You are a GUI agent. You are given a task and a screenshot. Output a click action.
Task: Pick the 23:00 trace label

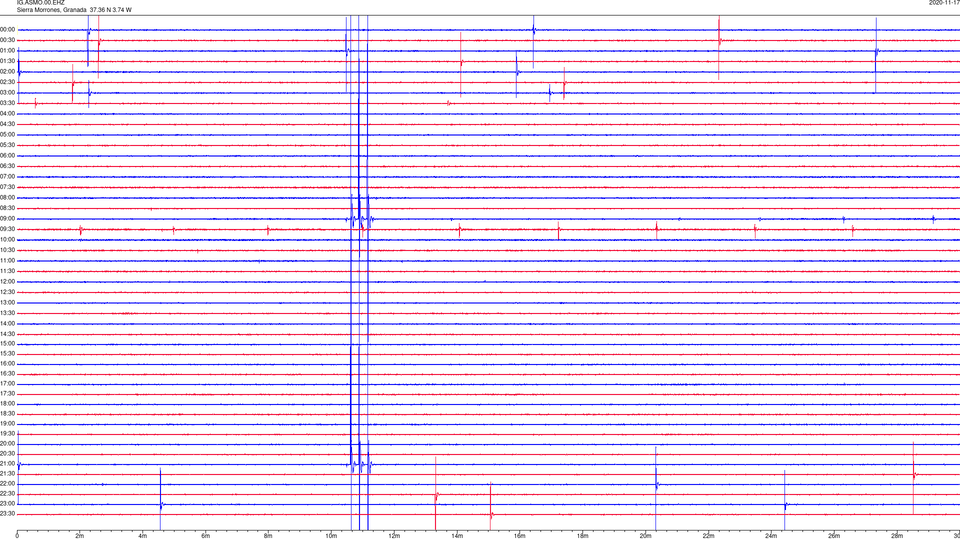click(x=8, y=504)
